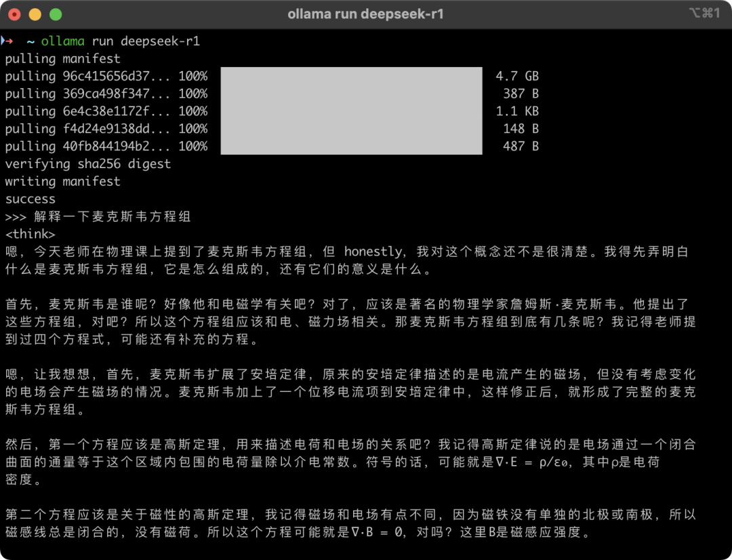This screenshot has height=560, width=732.
Task: Click the line starting 到过四个方程式
Action: pos(132,339)
